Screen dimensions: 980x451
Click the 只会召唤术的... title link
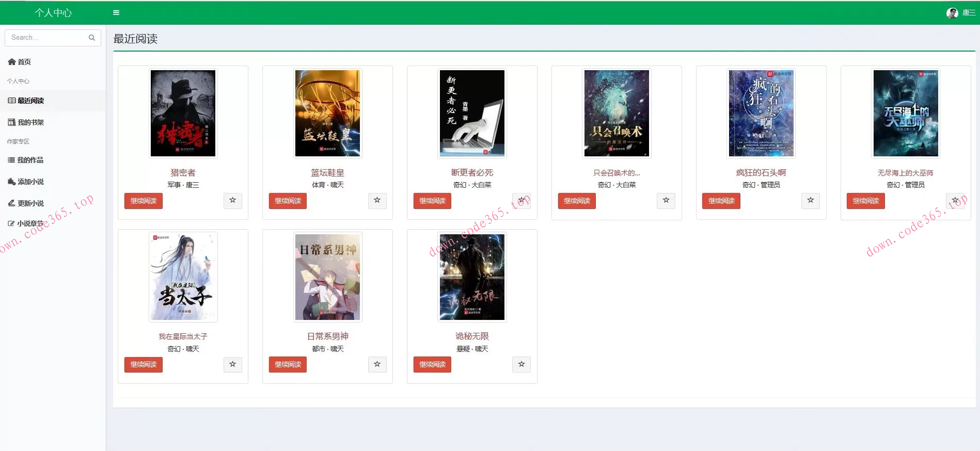(x=617, y=173)
